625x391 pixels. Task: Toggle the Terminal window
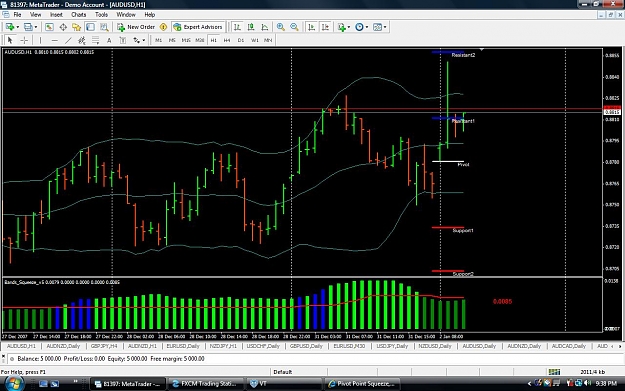point(90,27)
